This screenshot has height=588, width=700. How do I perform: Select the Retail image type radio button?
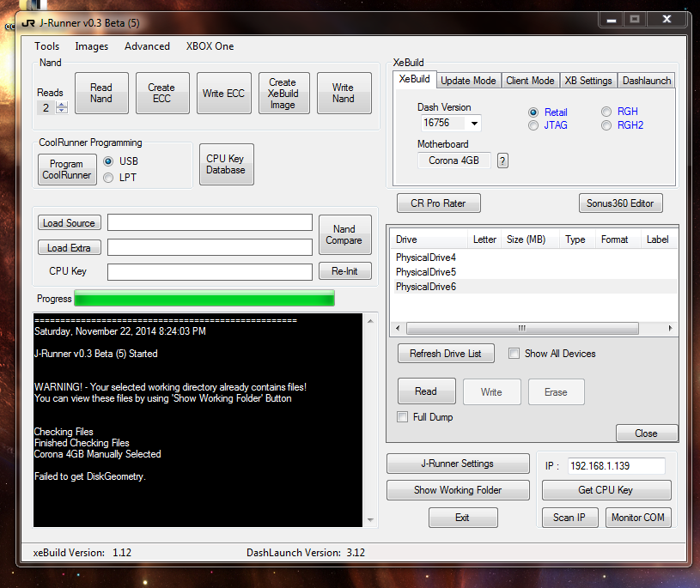pos(533,112)
